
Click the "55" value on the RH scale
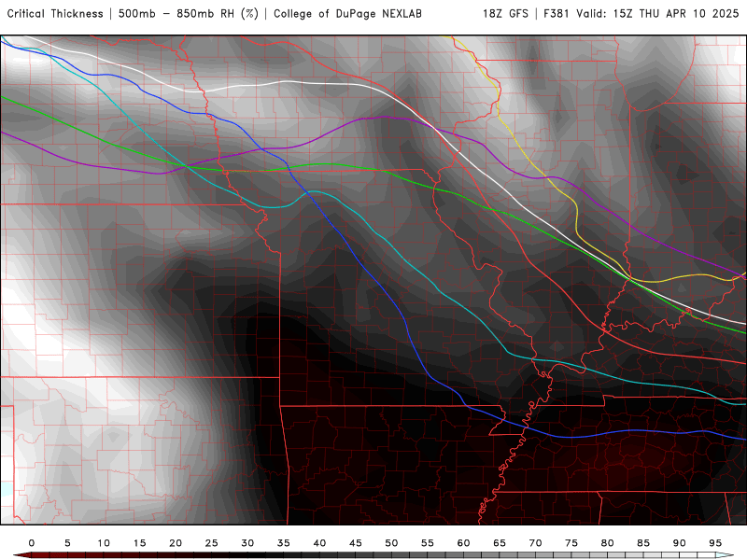coord(428,543)
